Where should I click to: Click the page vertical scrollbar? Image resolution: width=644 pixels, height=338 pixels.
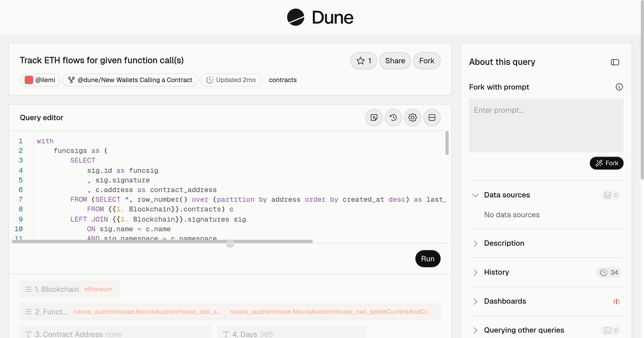point(642,90)
